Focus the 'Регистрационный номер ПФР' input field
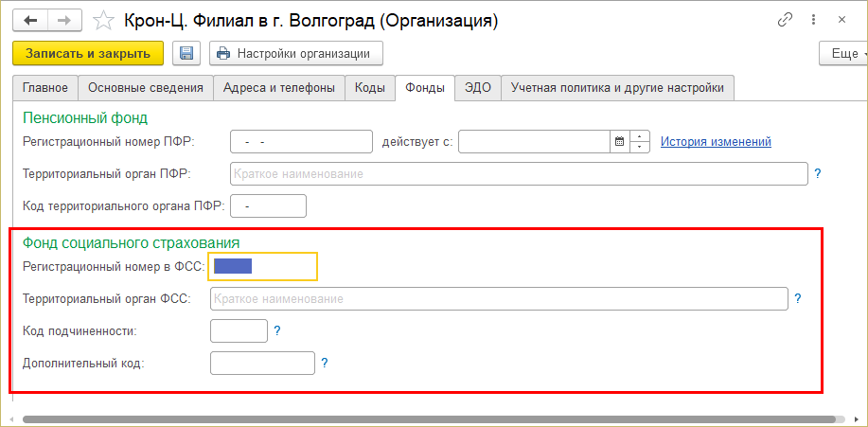Screen dimensions: 868x427 point(301,142)
